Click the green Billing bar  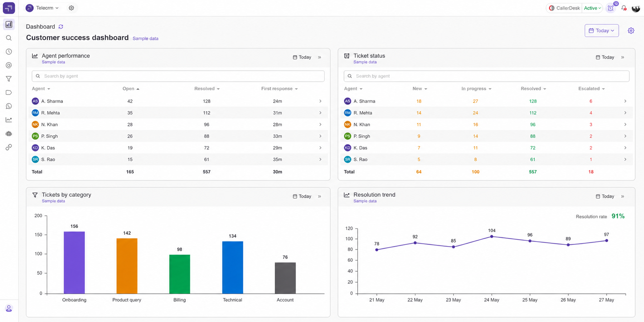click(180, 274)
